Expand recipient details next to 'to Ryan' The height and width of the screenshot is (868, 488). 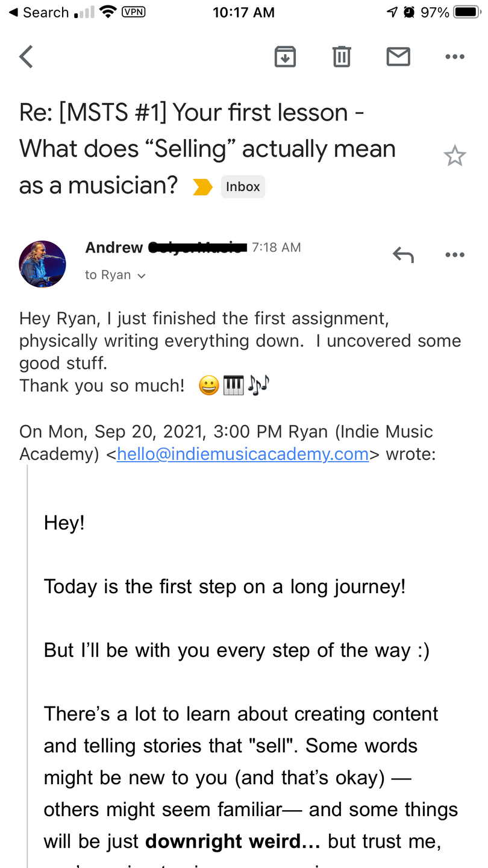click(x=142, y=276)
